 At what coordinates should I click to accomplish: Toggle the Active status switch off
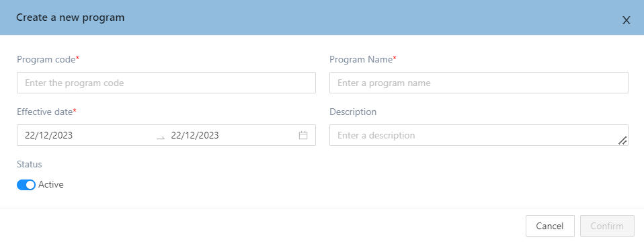[x=26, y=185]
